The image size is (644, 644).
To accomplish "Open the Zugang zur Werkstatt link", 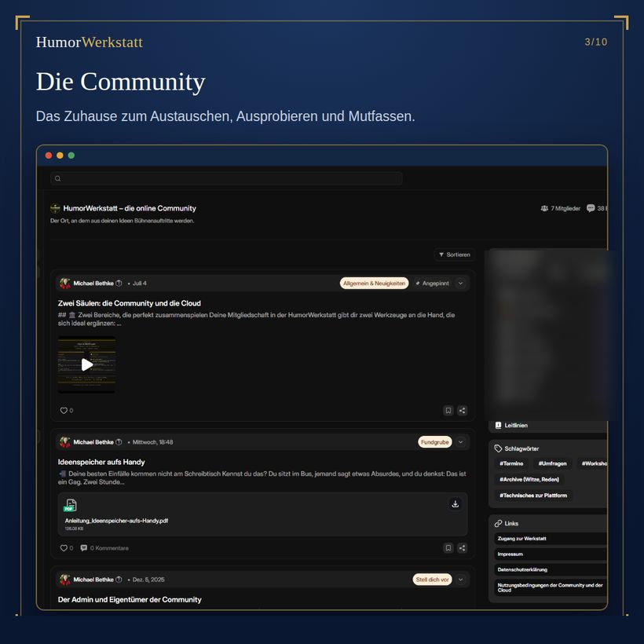I will click(x=551, y=539).
